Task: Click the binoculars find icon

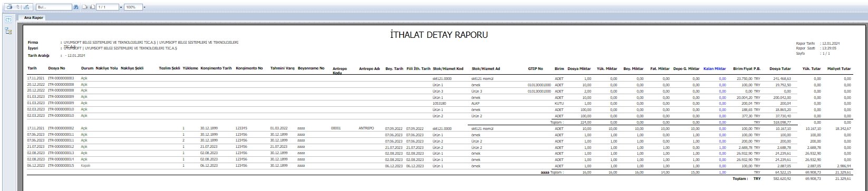Action: [x=76, y=7]
